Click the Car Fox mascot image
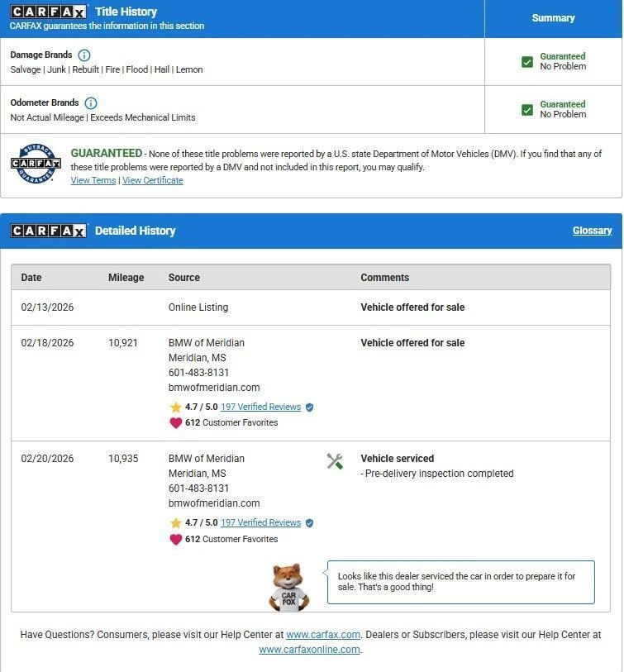 [x=289, y=587]
